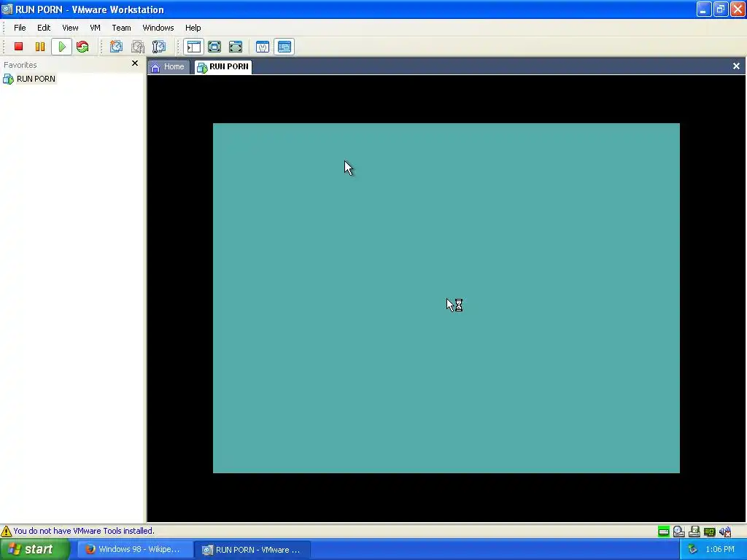Click the VMware Tools not installed message

click(x=84, y=531)
